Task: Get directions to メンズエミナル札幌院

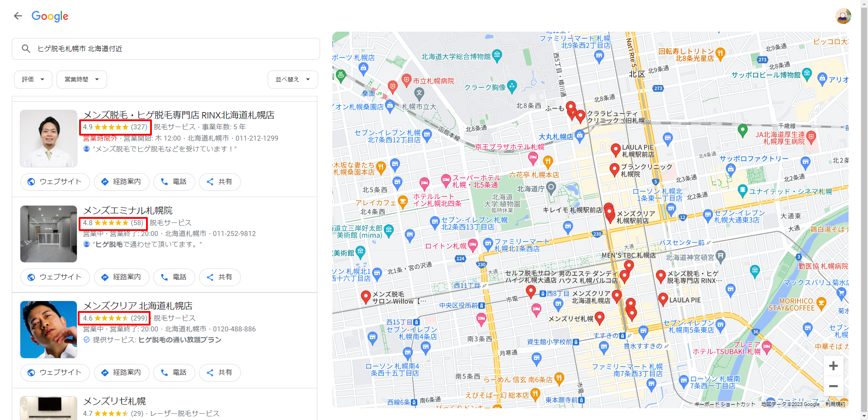Action: point(122,277)
